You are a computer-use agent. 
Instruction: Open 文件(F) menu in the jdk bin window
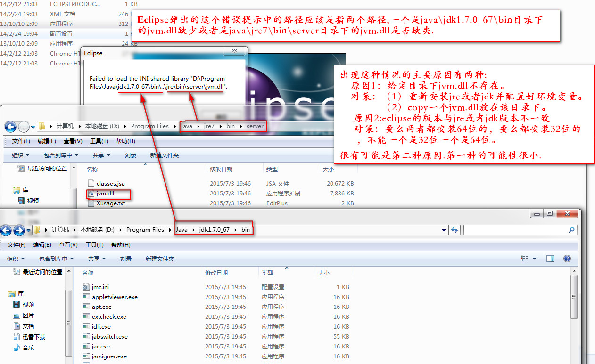[x=16, y=245]
